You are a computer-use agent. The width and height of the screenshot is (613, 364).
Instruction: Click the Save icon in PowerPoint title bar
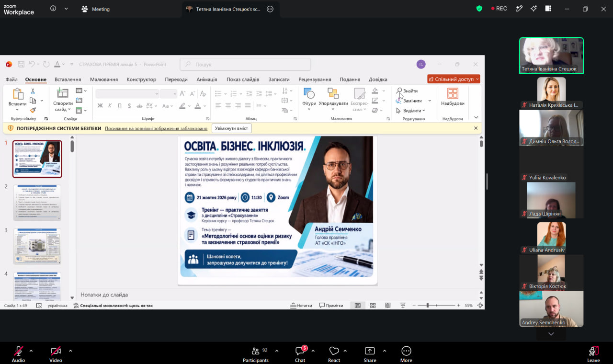[21, 64]
